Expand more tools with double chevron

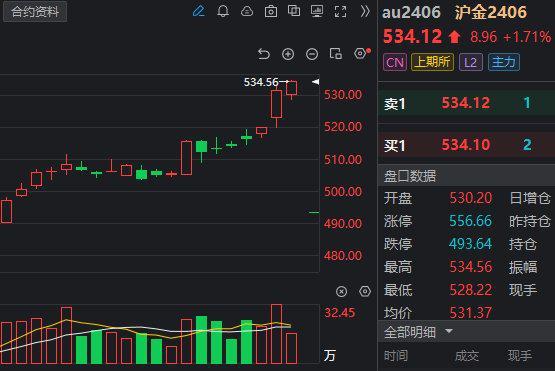365,11
